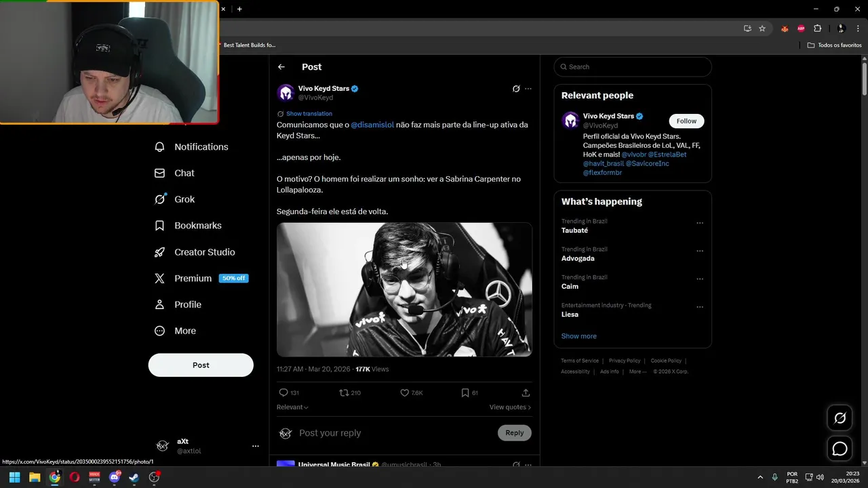Open the Todos os favoritos bookmarks folder

835,45
